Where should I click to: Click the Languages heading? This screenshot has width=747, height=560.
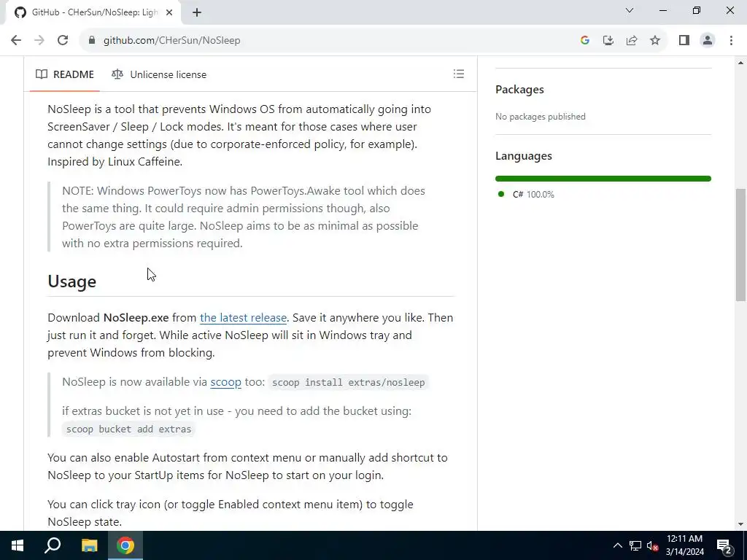click(x=524, y=156)
